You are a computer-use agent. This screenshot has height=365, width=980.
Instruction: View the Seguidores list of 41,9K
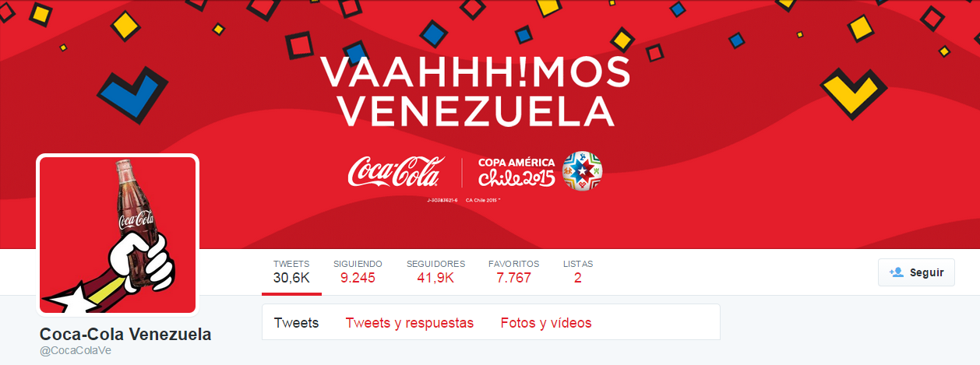[435, 272]
